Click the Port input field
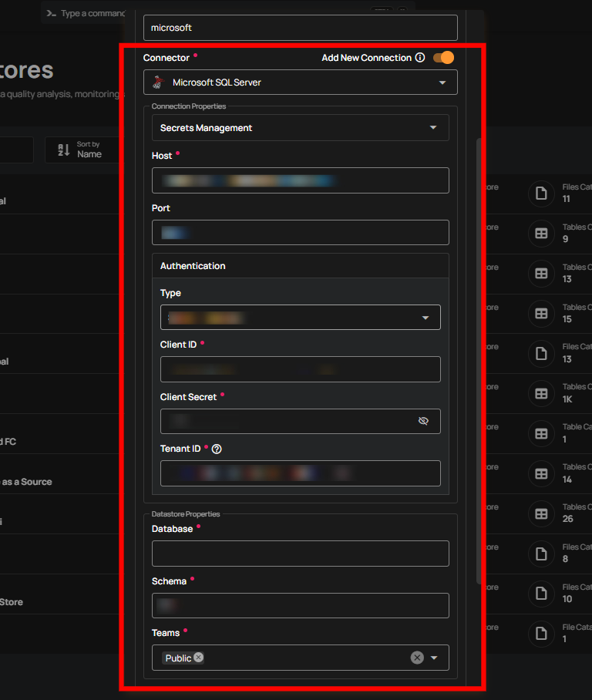This screenshot has width=592, height=700. tap(300, 232)
